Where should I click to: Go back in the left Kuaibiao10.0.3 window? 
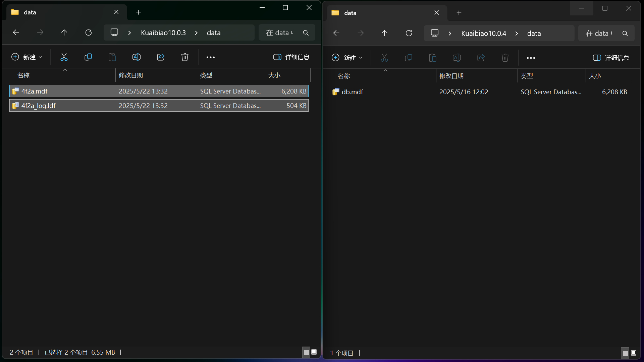coord(16,33)
